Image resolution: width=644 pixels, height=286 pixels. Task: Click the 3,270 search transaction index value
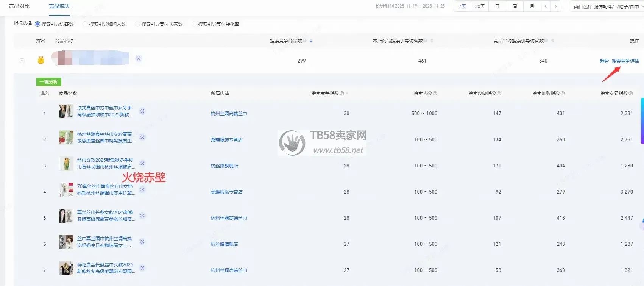coord(627,192)
